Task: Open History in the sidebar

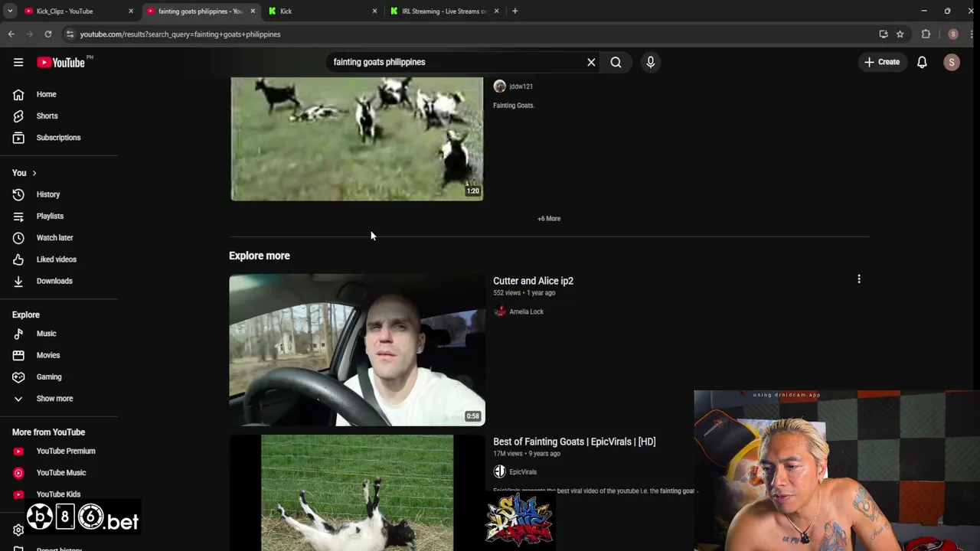Action: [47, 194]
